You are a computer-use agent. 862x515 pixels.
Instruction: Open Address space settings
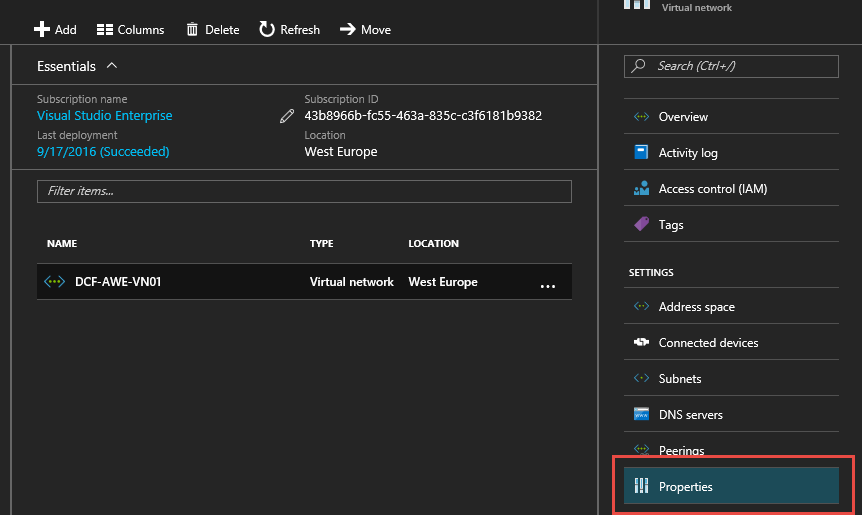point(696,307)
